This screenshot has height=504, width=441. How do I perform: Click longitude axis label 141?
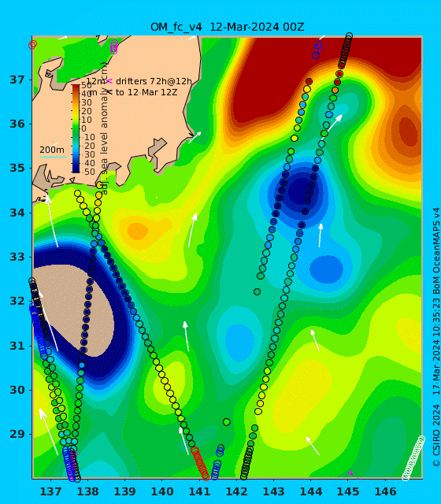pyautogui.click(x=199, y=491)
